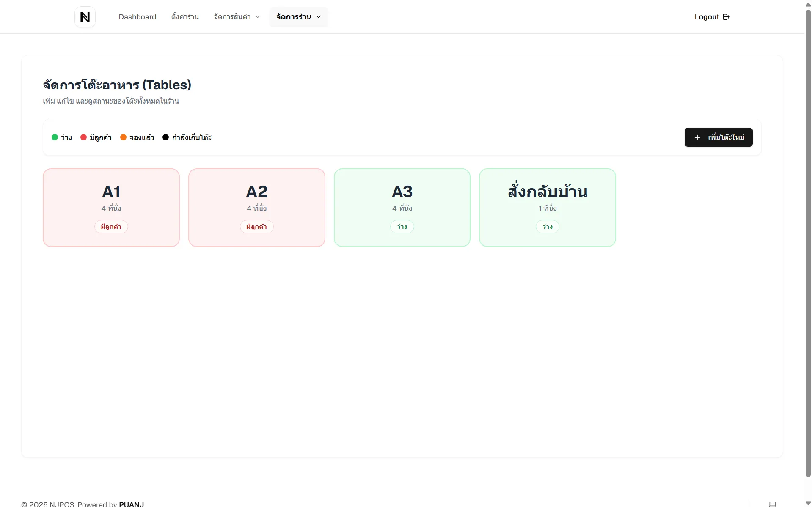Click the เพิ่มโต๊ะใหม่ button
Screen dimensions: 812x507
(718, 137)
